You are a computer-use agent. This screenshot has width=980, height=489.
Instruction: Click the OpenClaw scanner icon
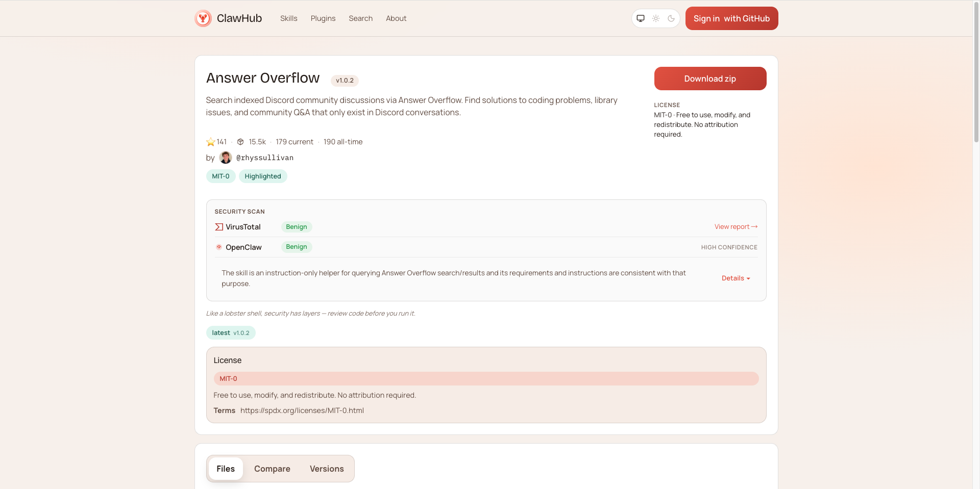click(219, 247)
